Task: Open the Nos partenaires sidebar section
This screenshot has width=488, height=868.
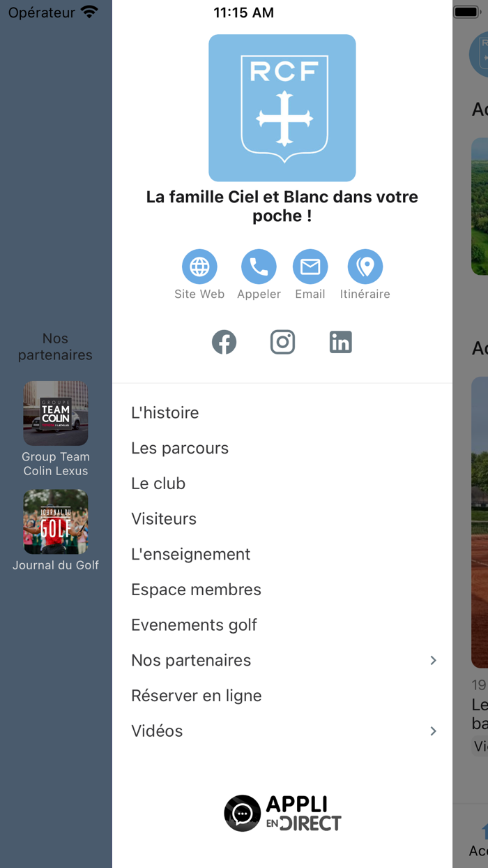Action: pos(55,347)
